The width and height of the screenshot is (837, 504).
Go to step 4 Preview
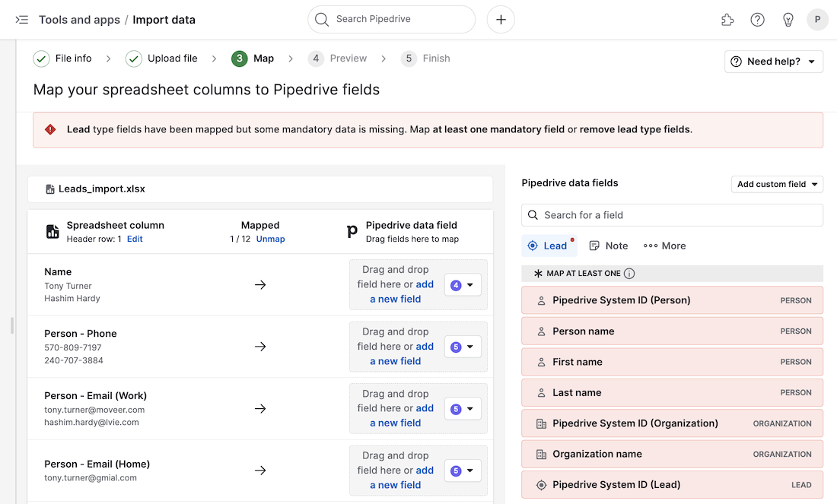337,59
